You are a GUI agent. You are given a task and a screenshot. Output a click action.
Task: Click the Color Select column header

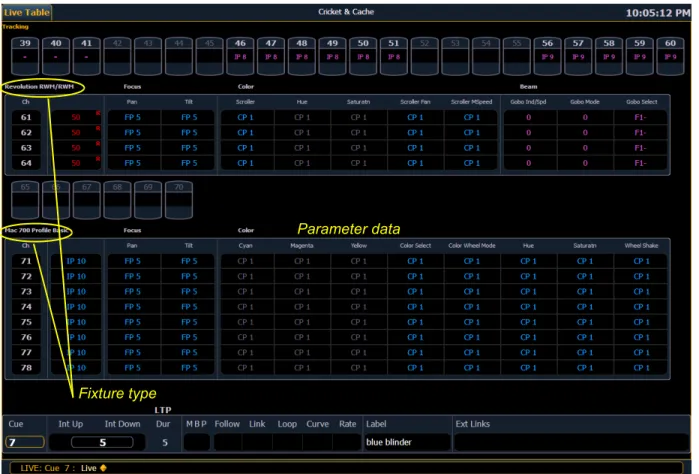point(415,246)
